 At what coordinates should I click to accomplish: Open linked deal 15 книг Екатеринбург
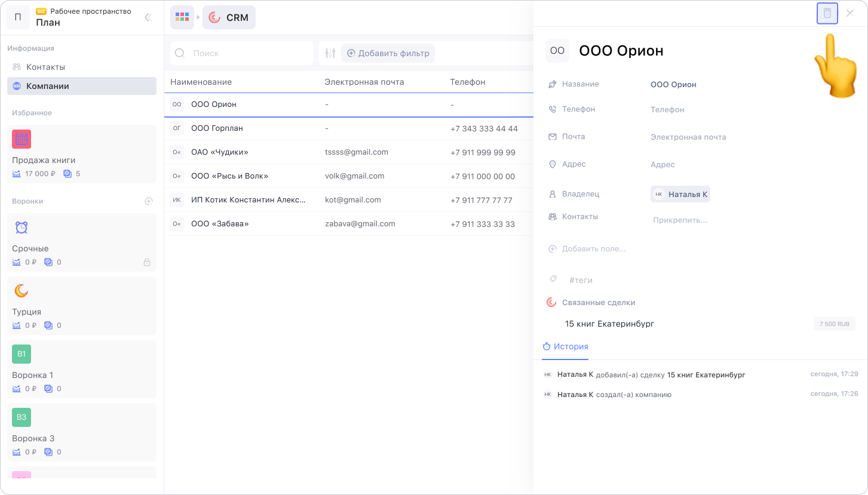pos(609,324)
